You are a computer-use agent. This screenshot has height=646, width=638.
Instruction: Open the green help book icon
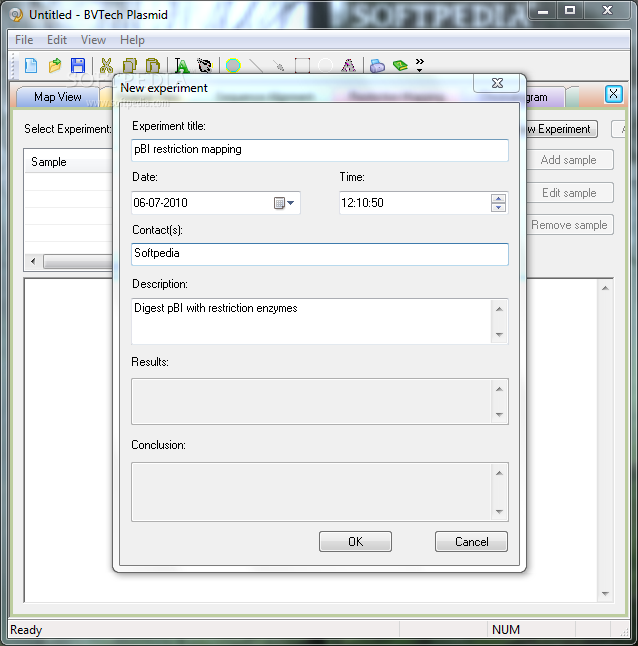pyautogui.click(x=400, y=66)
